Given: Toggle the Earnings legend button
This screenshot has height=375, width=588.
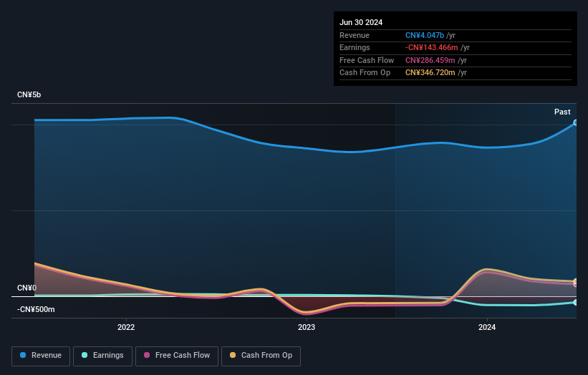Looking at the screenshot, I should coord(102,356).
